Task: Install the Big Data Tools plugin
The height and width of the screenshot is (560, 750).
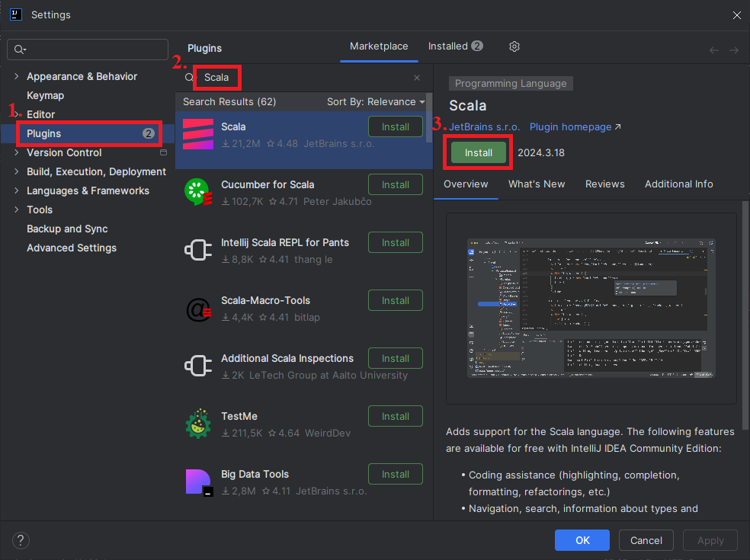Action: tap(395, 474)
